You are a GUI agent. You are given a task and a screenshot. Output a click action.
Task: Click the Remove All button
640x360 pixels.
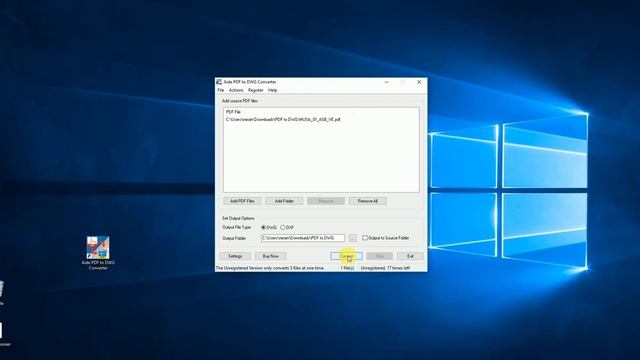point(368,201)
